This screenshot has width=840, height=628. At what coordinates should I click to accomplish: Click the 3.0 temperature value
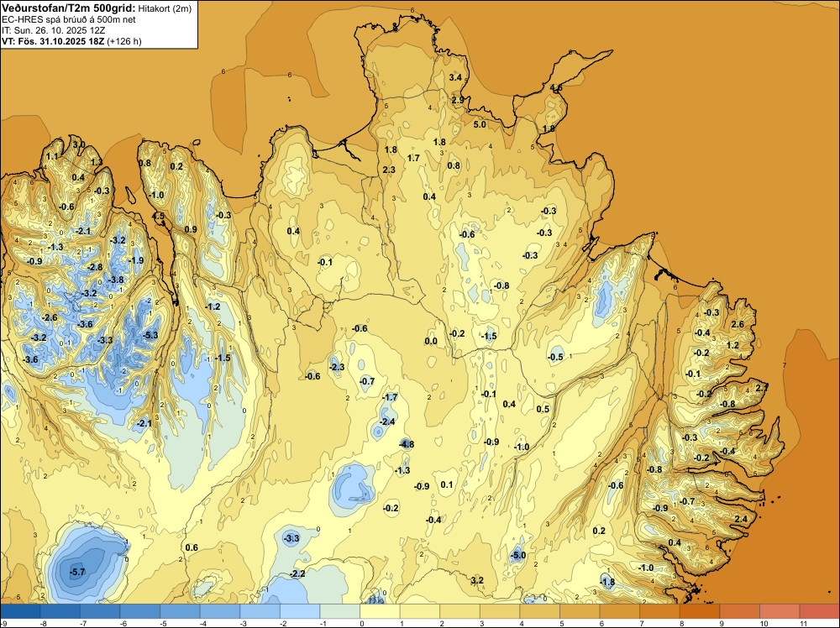(79, 144)
